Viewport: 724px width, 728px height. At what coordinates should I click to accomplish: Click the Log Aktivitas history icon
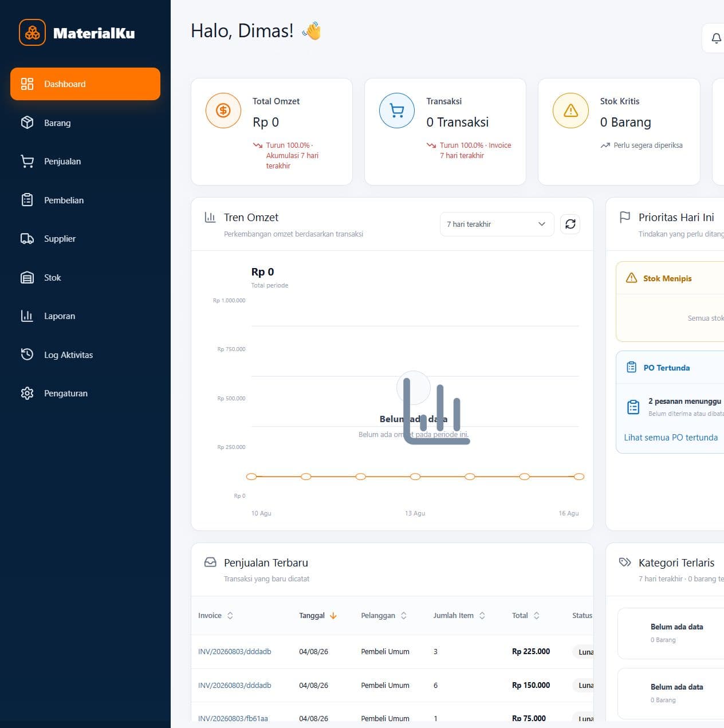[27, 355]
